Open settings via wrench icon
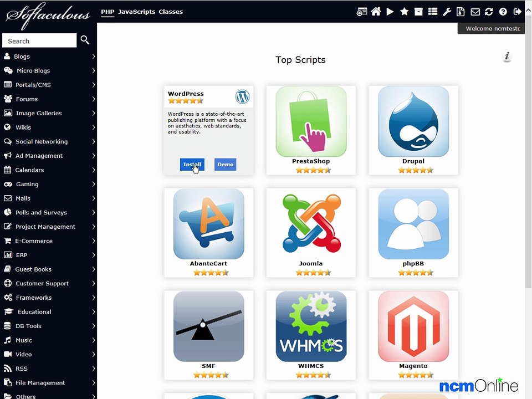The height and width of the screenshot is (399, 532). [x=447, y=12]
